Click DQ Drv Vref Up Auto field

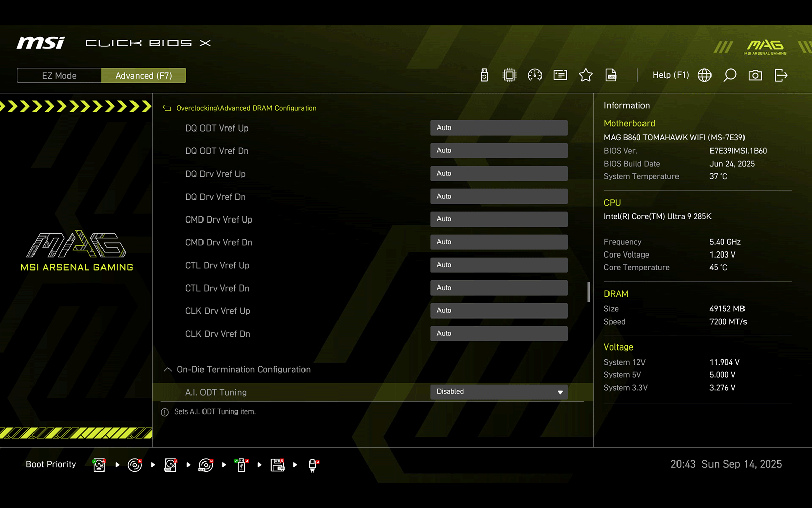pyautogui.click(x=499, y=174)
